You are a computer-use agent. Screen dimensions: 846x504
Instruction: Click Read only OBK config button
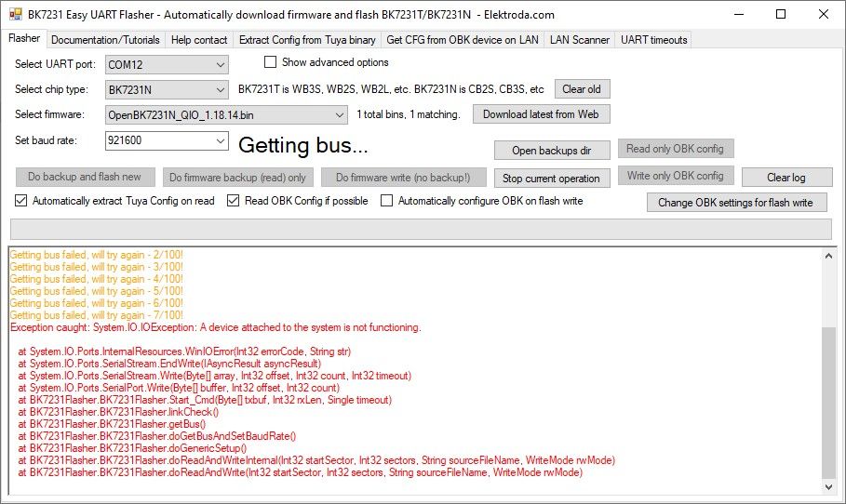click(676, 149)
